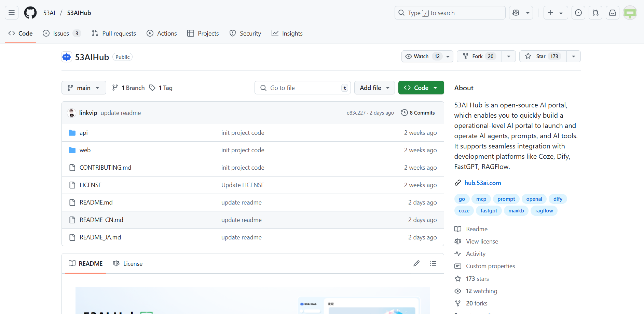Open the Security tab
The height and width of the screenshot is (314, 644).
(x=245, y=34)
